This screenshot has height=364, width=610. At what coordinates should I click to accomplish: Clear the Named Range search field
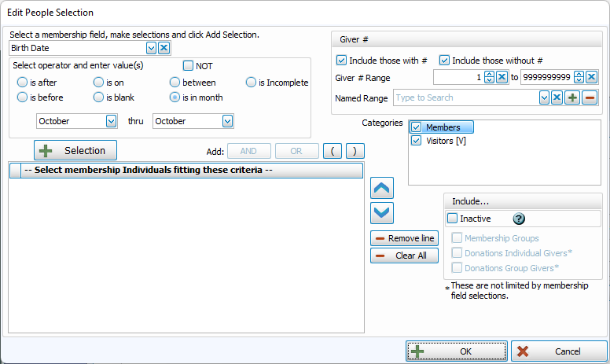coord(557,97)
